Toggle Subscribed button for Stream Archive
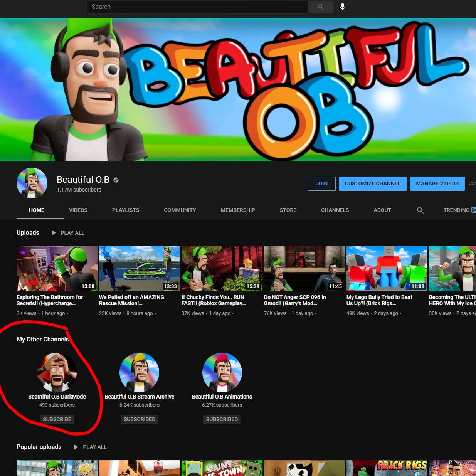476x476 pixels. click(x=140, y=419)
